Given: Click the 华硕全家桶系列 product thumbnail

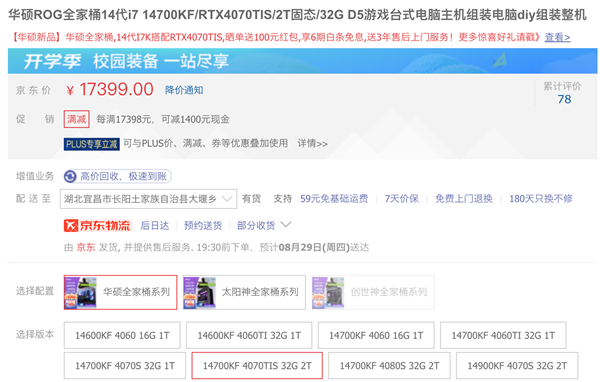Looking at the screenshot, I should (81, 292).
